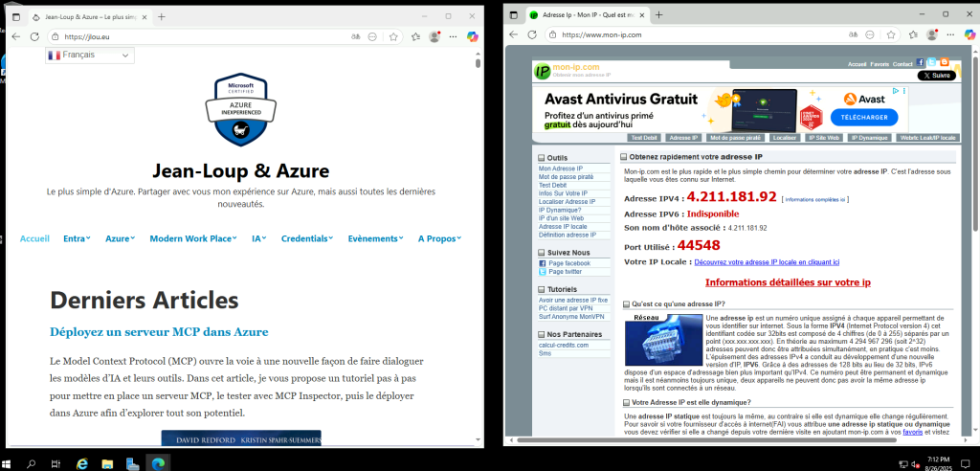Expand the Evènements menu
This screenshot has height=471, width=980.
[x=375, y=238]
